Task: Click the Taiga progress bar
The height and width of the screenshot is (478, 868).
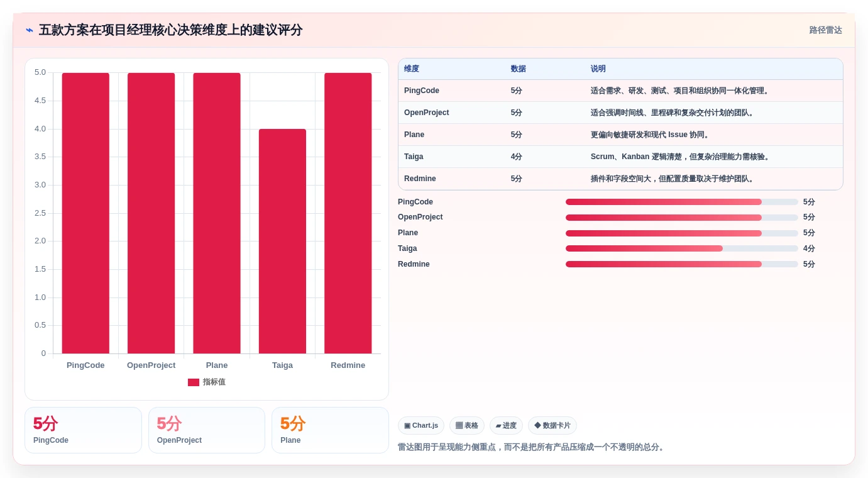Action: point(682,248)
